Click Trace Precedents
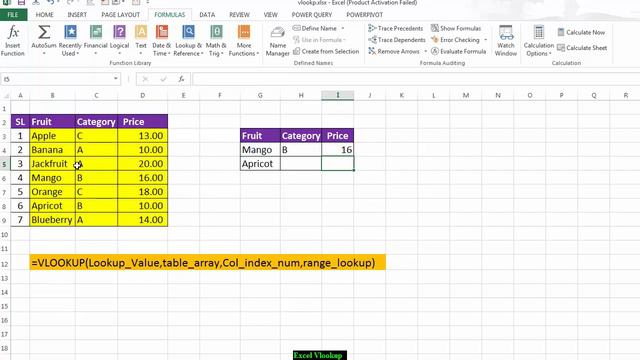 click(x=396, y=28)
